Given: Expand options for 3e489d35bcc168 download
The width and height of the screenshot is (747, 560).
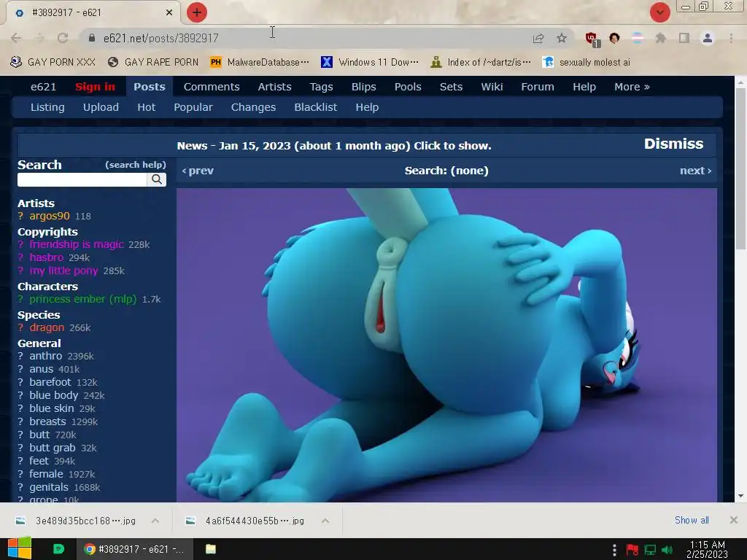Looking at the screenshot, I should pos(155,521).
